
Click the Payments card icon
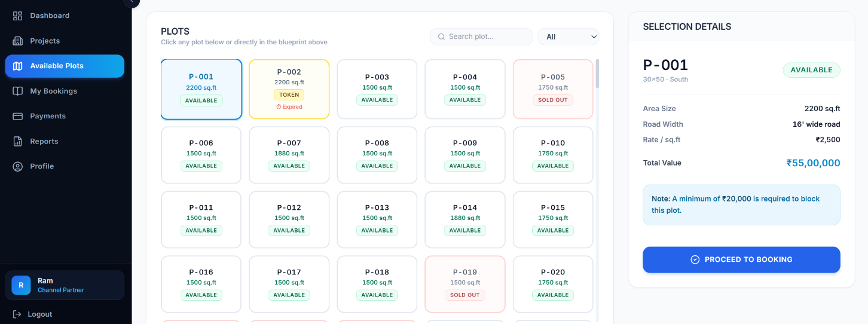tap(18, 116)
